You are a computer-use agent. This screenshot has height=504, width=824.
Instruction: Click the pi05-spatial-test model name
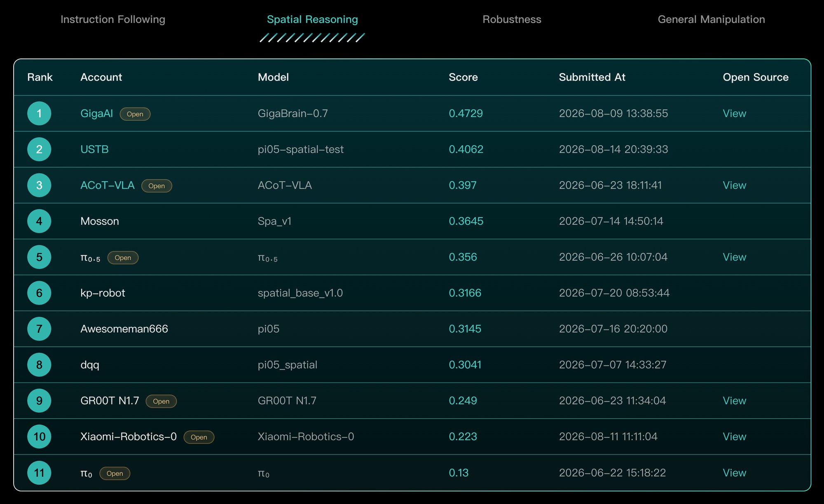[301, 149]
